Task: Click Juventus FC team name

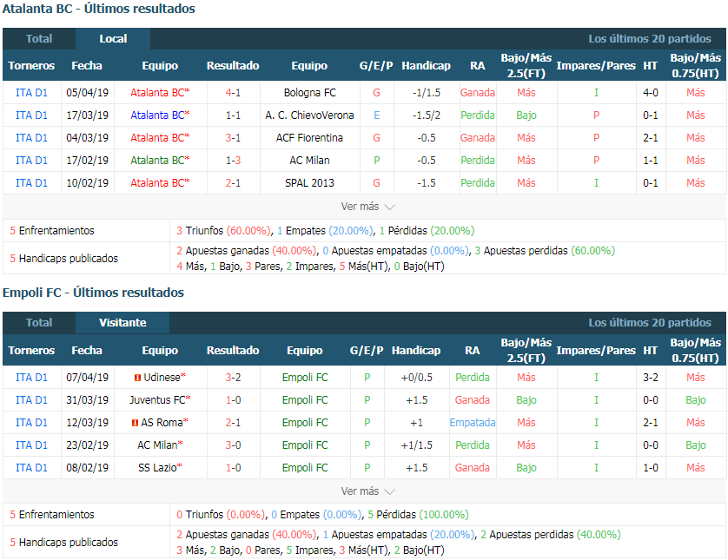Action: 157,400
